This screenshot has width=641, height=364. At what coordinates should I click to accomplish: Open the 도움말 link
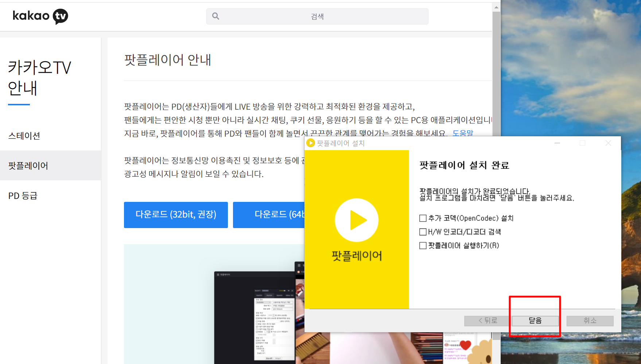point(463,133)
